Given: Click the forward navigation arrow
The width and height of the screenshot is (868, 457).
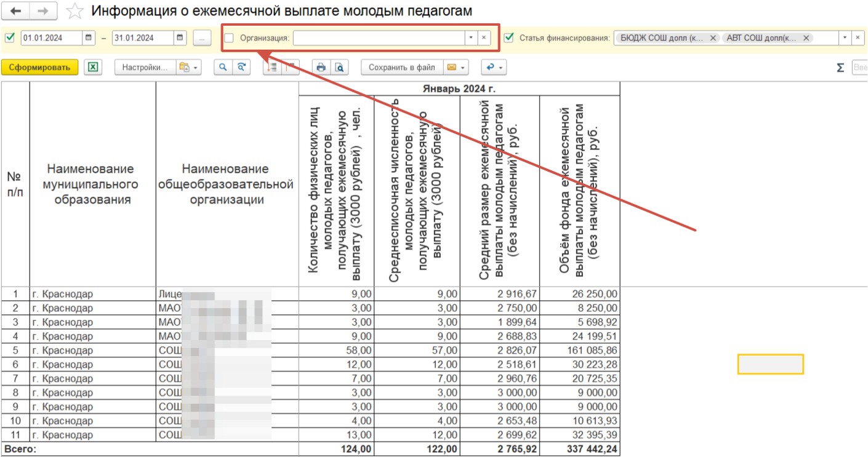Looking at the screenshot, I should coord(43,11).
